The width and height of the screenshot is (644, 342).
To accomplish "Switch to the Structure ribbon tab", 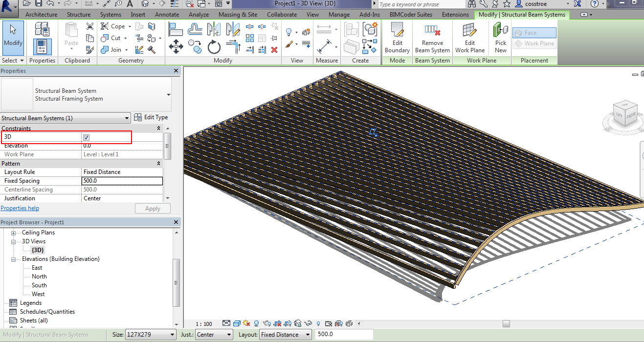I will 78,15.
